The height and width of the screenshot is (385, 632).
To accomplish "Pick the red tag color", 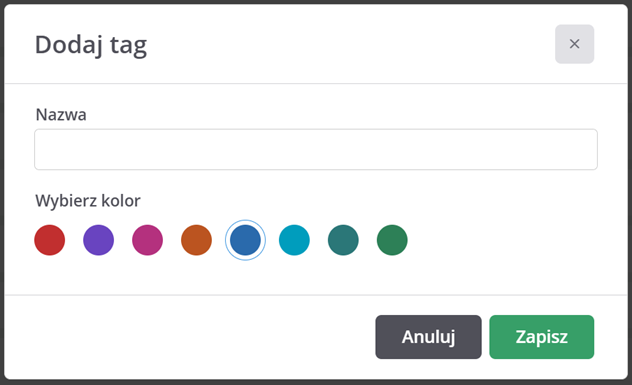I will [50, 240].
